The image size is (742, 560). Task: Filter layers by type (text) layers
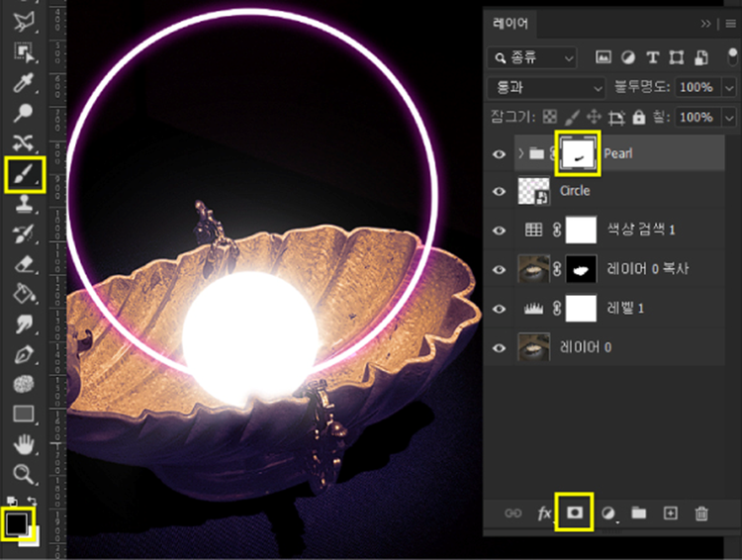tap(653, 57)
